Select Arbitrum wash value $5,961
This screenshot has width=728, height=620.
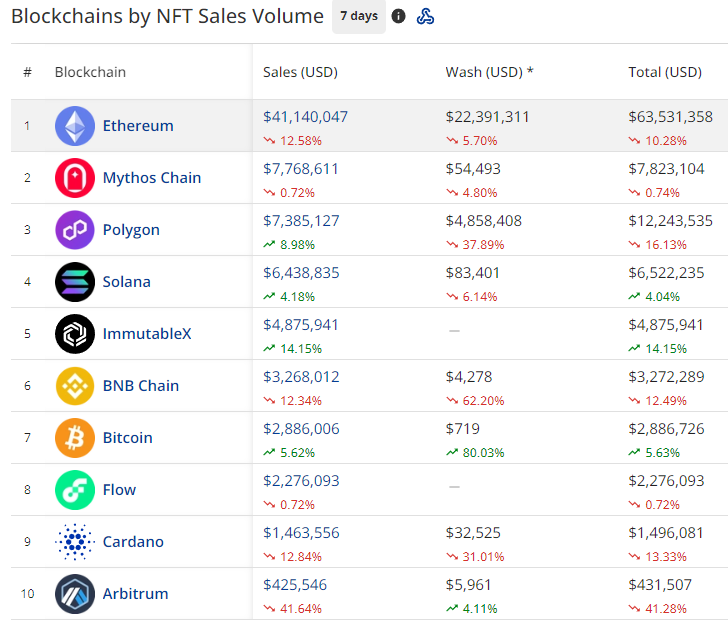pos(468,585)
